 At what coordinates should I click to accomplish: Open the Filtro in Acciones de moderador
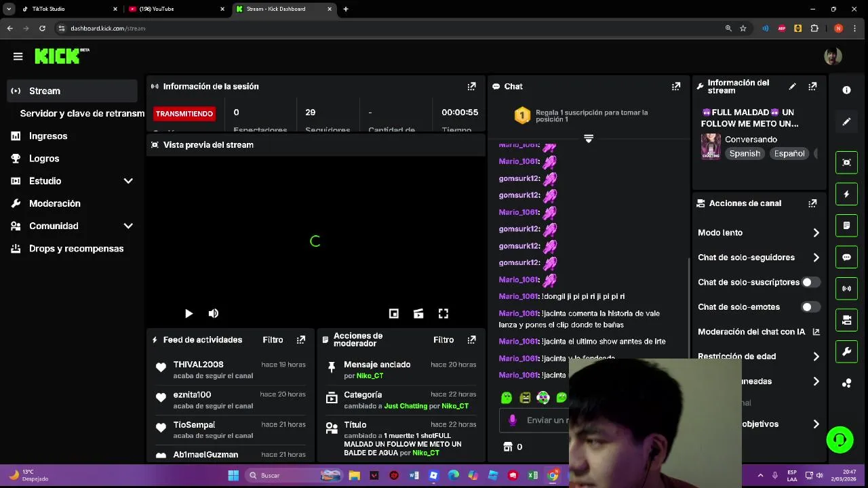point(443,340)
